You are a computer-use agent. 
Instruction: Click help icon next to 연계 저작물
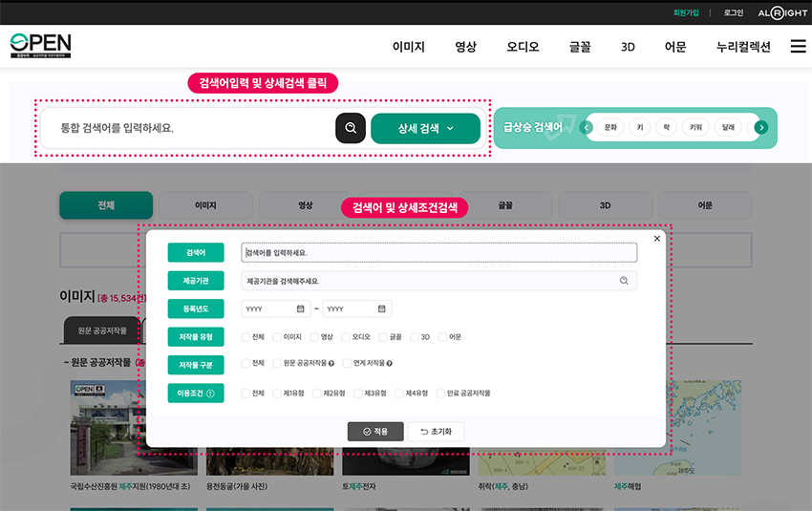390,364
